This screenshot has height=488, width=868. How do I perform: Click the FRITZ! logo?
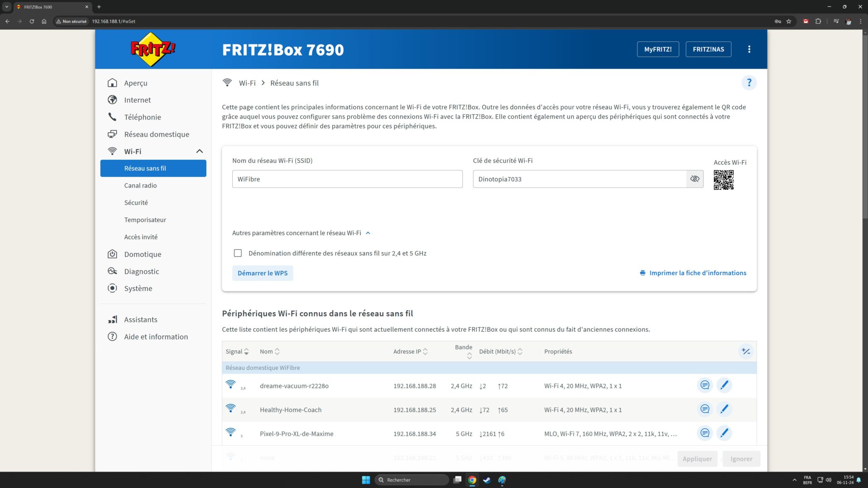point(153,49)
